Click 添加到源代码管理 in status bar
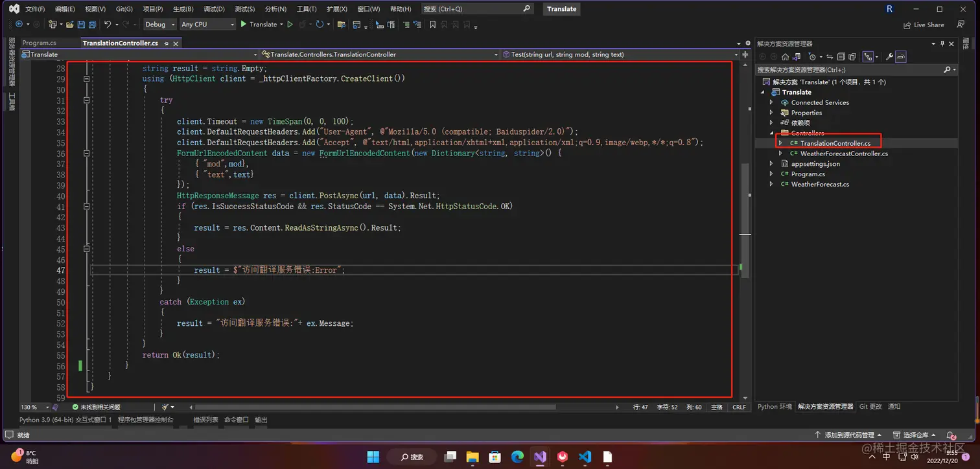The height and width of the screenshot is (469, 980). click(x=848, y=435)
